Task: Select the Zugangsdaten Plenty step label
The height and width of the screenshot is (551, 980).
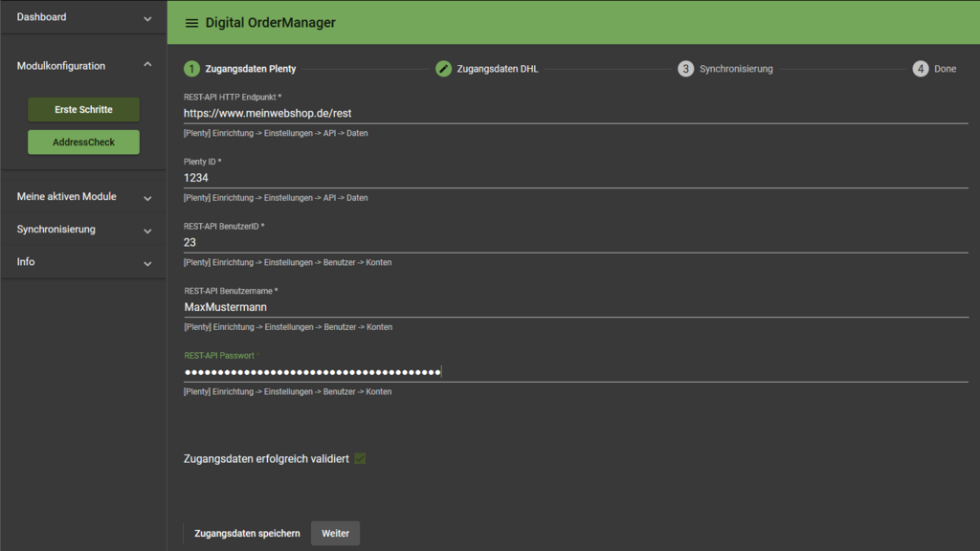Action: coord(250,69)
